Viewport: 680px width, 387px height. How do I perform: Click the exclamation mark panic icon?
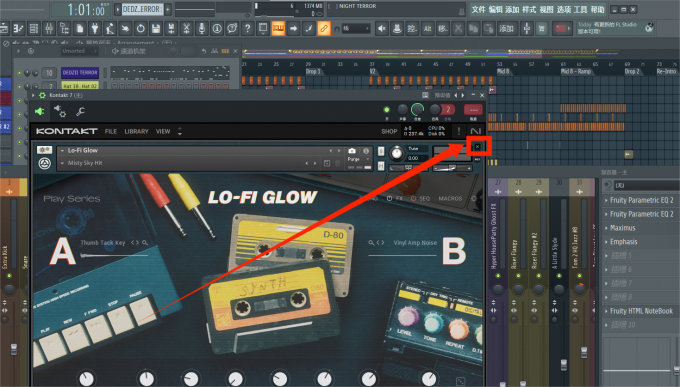(459, 131)
